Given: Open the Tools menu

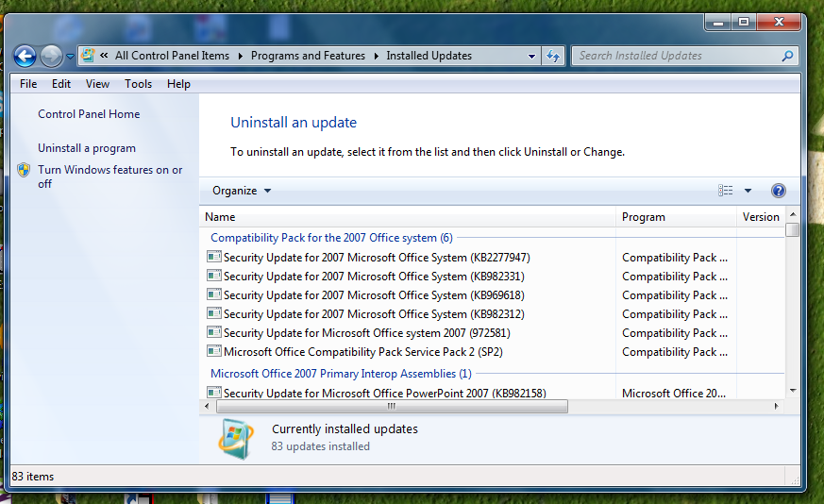Looking at the screenshot, I should 138,84.
